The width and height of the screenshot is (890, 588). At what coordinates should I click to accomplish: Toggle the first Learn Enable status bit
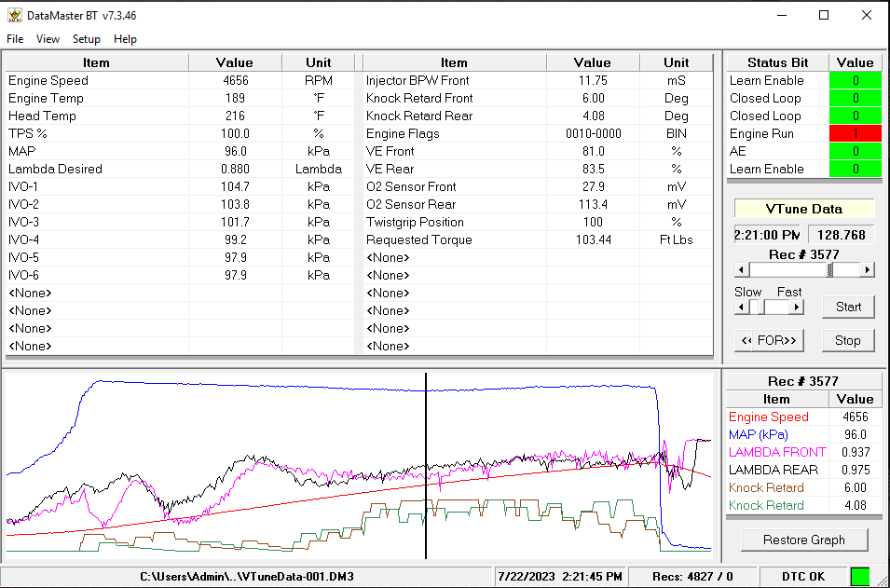point(855,80)
